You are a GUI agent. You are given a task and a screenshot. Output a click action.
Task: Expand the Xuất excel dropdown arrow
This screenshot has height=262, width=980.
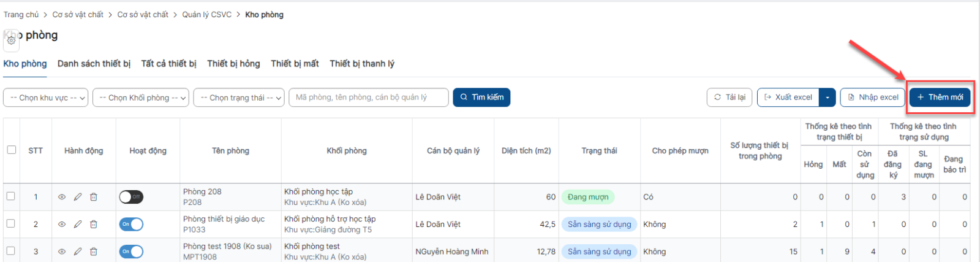tap(827, 98)
